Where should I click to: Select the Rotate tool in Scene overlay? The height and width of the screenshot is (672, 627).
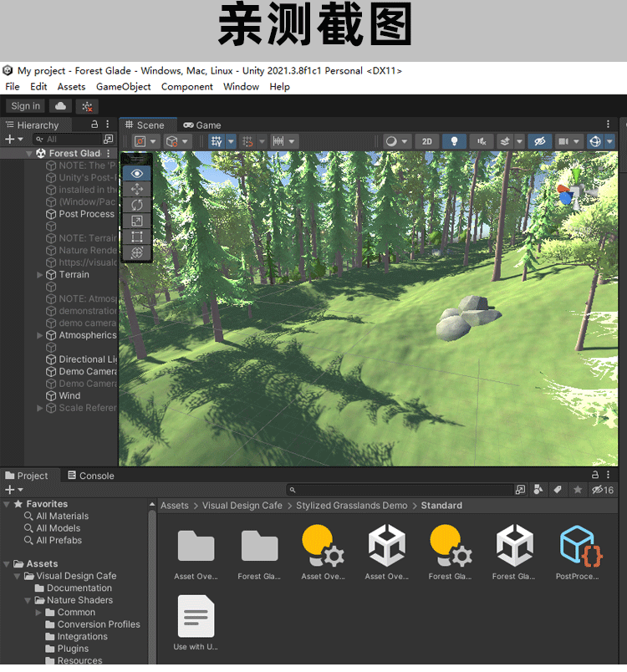pyautogui.click(x=137, y=205)
